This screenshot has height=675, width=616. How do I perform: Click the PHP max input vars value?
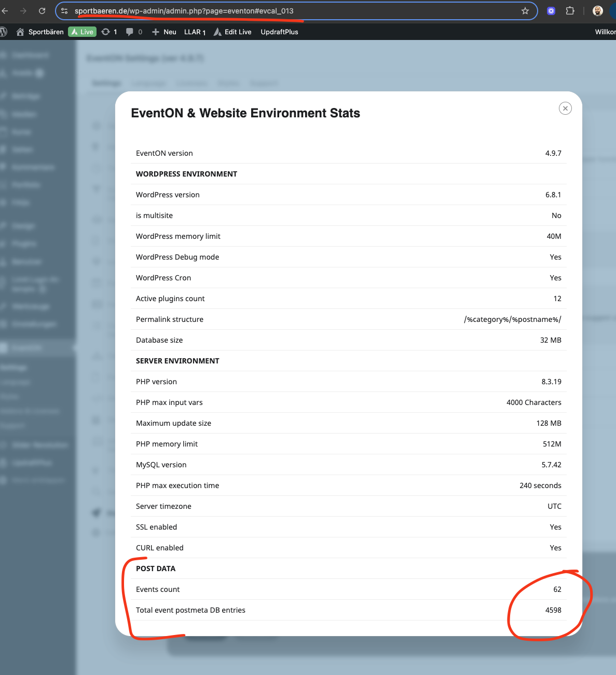click(x=533, y=402)
